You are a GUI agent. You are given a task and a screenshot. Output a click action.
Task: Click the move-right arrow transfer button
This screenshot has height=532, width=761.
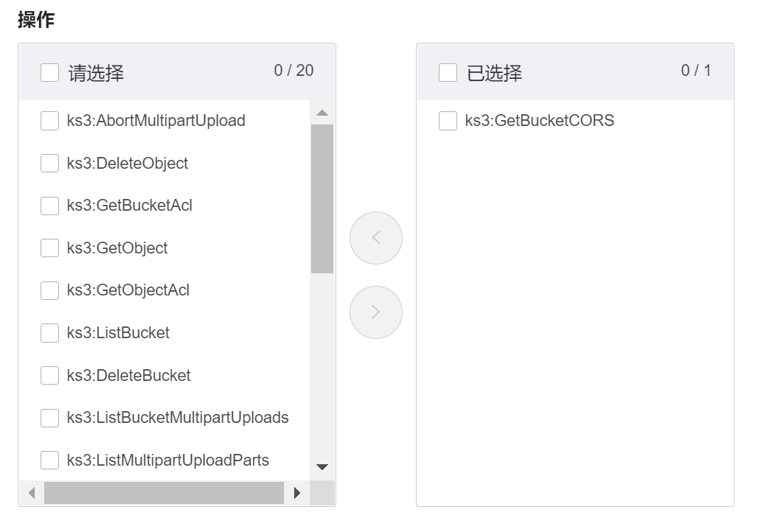tap(376, 312)
